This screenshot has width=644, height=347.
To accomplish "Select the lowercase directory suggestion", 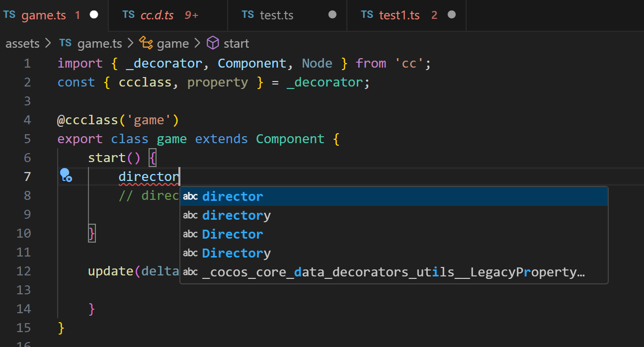I will click(x=237, y=215).
